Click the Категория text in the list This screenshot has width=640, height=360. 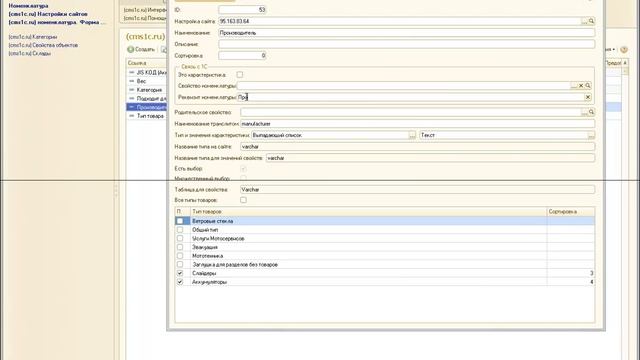(149, 90)
